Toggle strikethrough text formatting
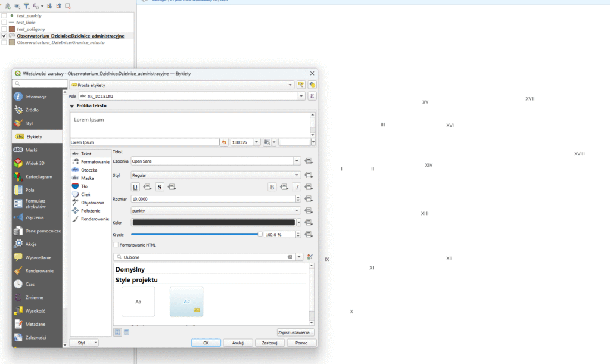Image resolution: width=610 pixels, height=364 pixels. click(160, 186)
